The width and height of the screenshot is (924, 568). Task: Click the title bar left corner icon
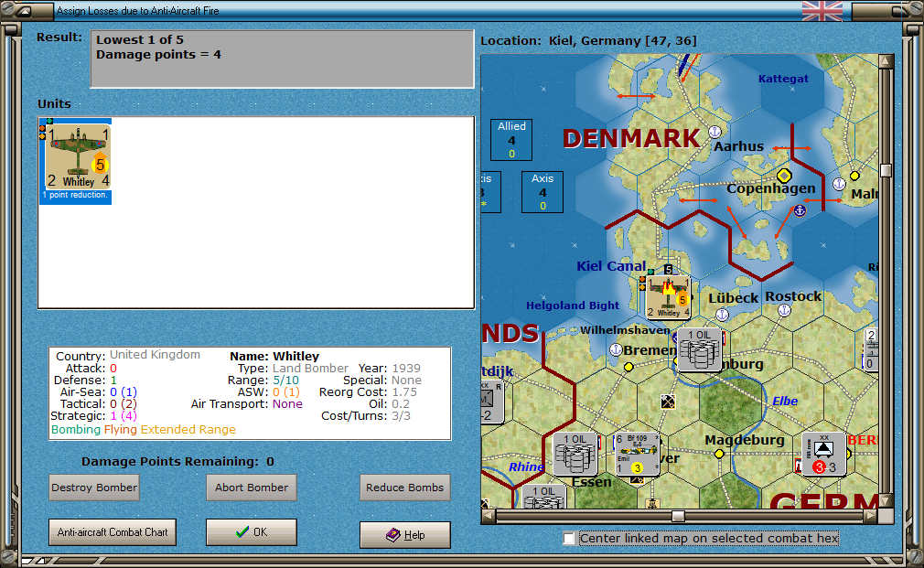pos(24,11)
